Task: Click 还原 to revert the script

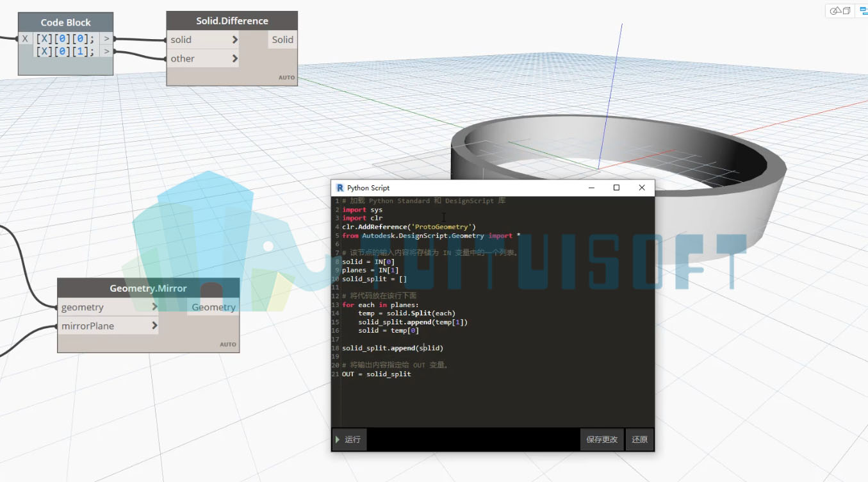Action: (639, 440)
